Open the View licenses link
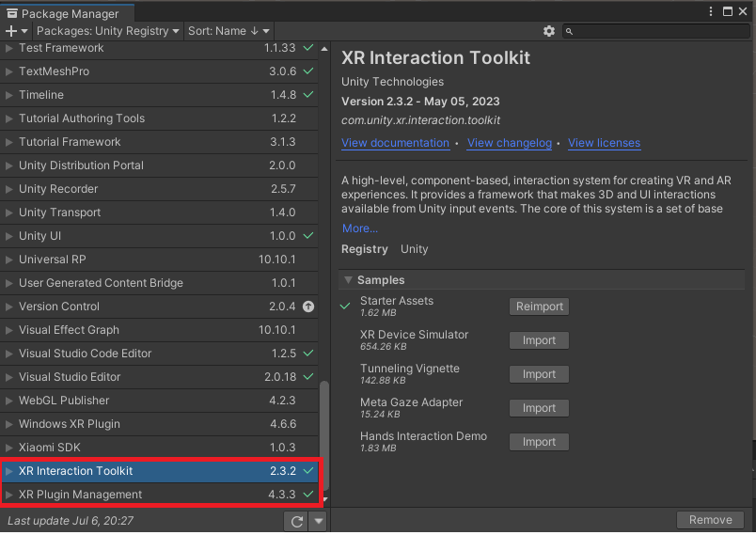This screenshot has height=535, width=756. click(604, 143)
